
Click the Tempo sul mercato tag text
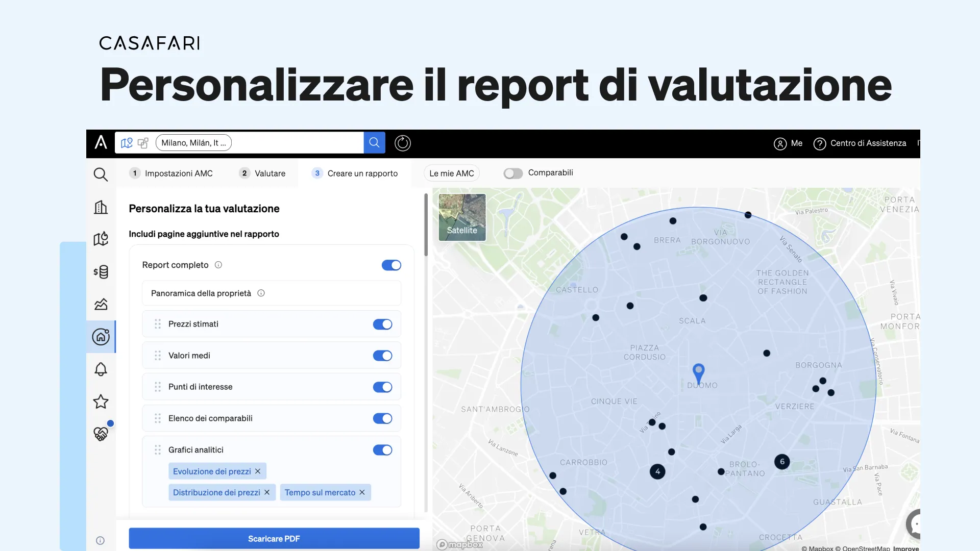pos(320,492)
